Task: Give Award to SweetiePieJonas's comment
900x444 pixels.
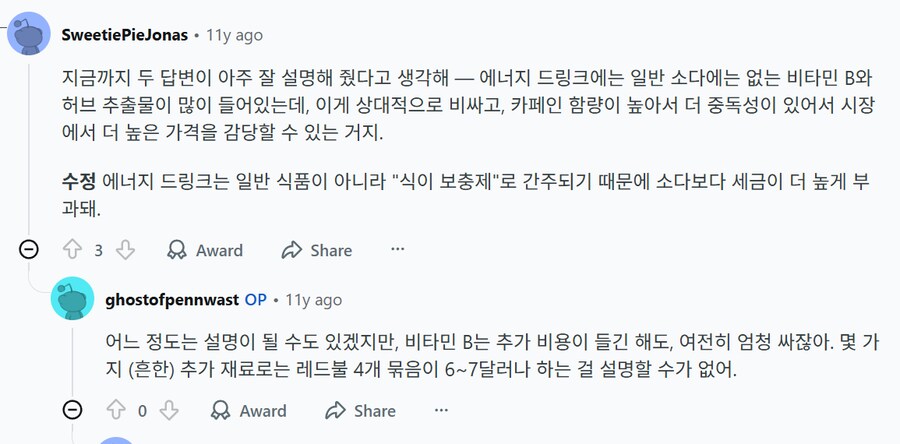Action: point(204,250)
